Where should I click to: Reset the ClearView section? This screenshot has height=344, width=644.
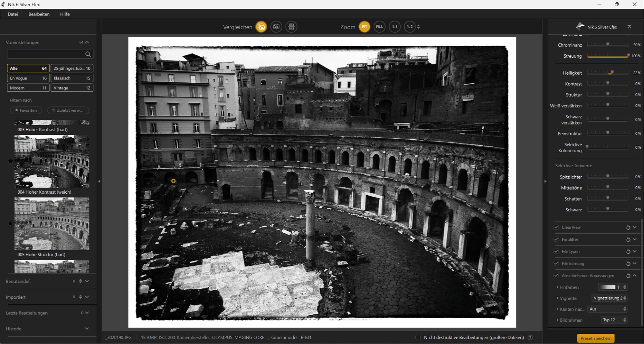click(x=628, y=228)
